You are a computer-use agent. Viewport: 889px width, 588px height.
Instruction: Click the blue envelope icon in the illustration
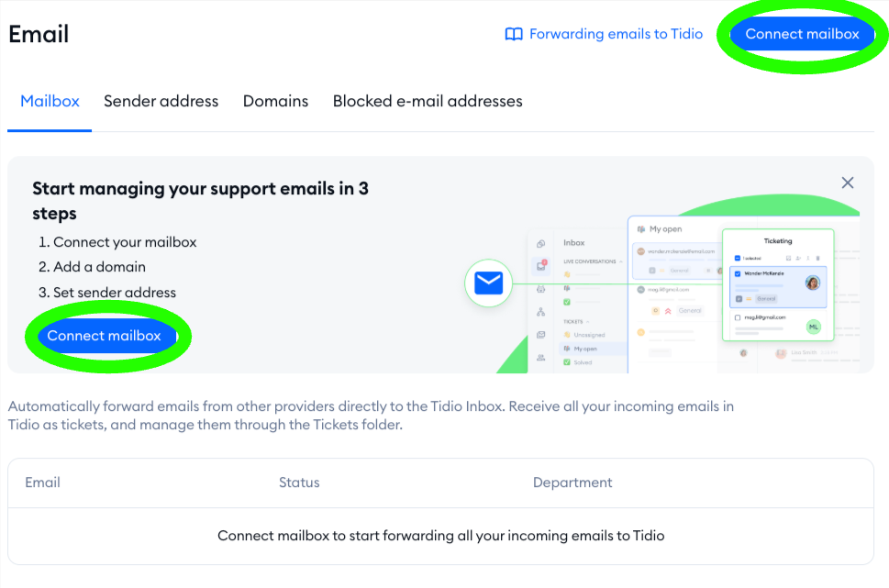pyautogui.click(x=489, y=283)
